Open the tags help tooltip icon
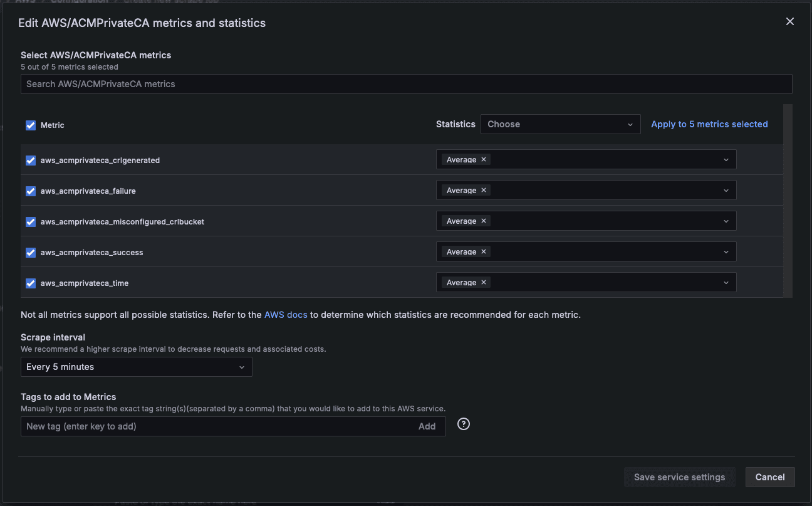This screenshot has width=812, height=506. pyautogui.click(x=463, y=424)
